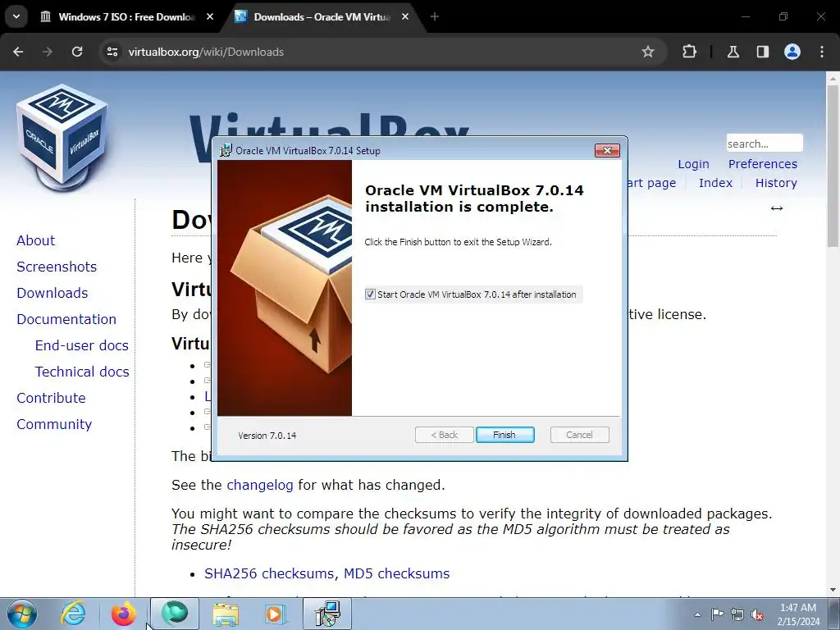Close the VirtualBox Setup dialog window
Screen dimensions: 840x630
point(607,151)
